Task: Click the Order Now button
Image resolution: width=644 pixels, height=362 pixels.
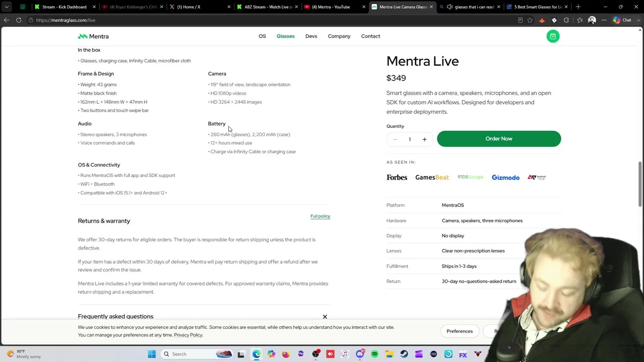Action: [499, 139]
